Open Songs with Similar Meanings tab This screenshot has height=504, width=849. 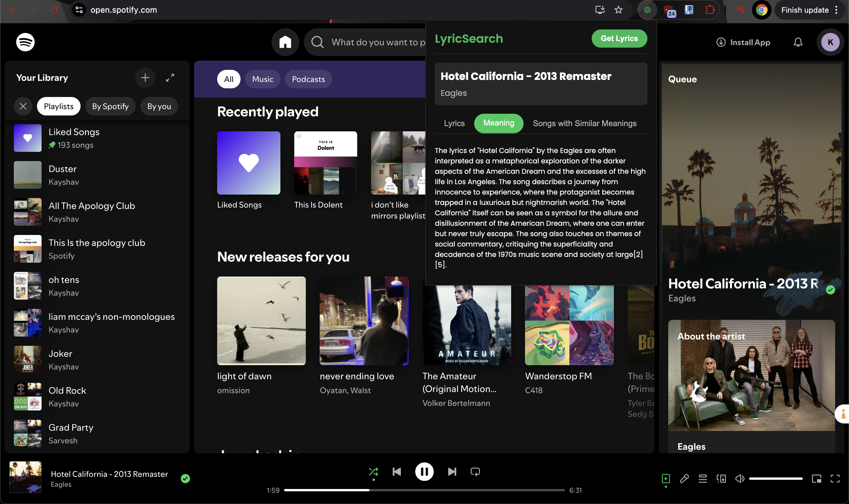pyautogui.click(x=584, y=123)
